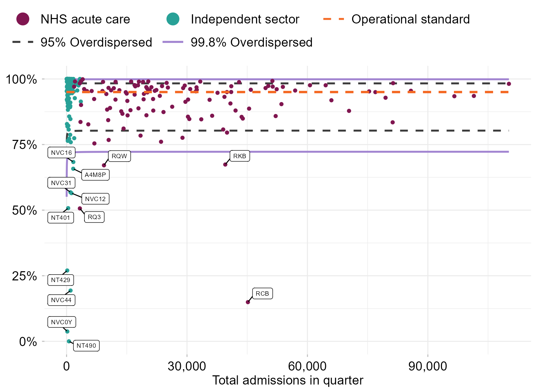536x392 pixels.
Task: Select the A4M8P label
Action: coord(95,175)
